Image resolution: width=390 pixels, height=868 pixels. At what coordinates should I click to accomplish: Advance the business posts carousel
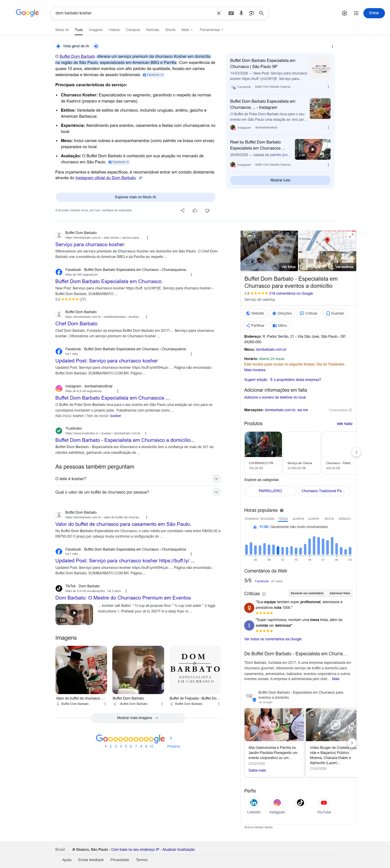(352, 743)
